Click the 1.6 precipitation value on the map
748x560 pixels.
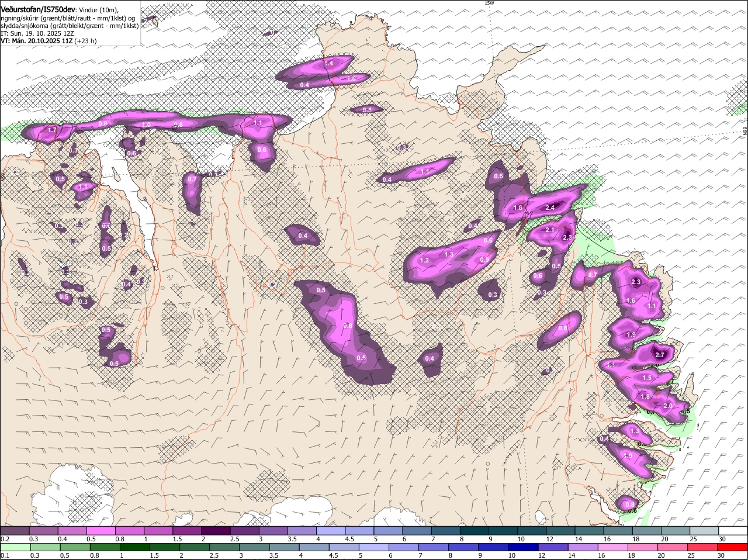click(631, 300)
